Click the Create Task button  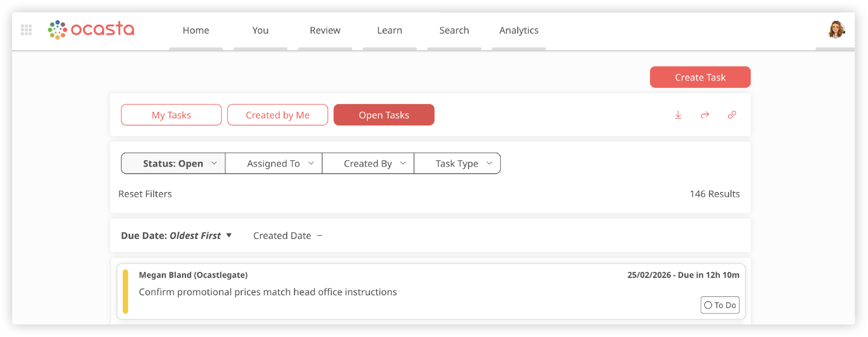[x=700, y=77]
